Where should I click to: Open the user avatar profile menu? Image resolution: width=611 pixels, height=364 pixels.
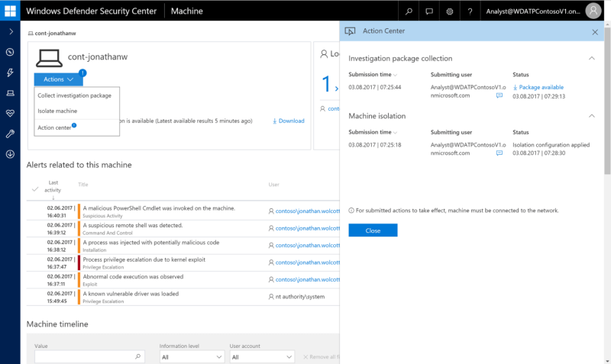(593, 11)
